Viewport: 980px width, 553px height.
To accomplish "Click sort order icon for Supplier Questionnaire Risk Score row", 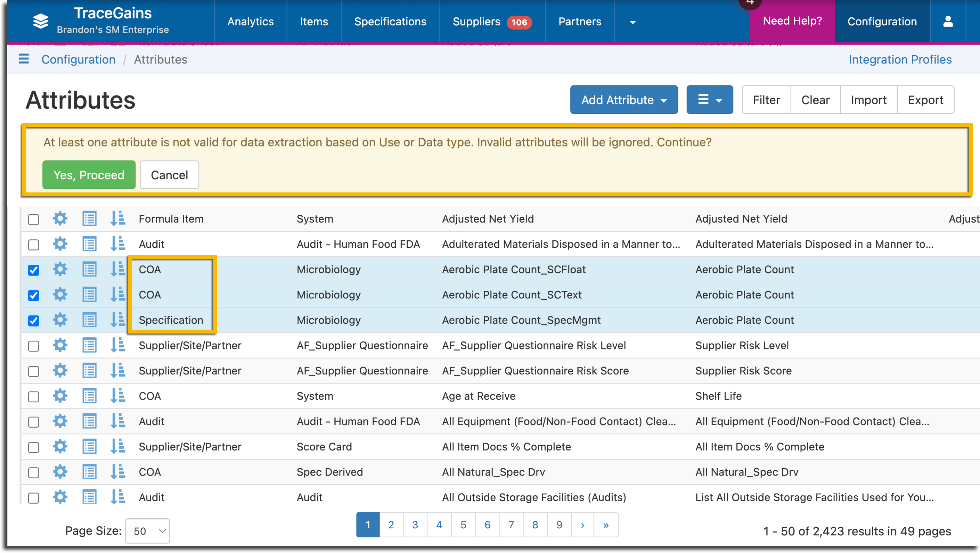I will point(117,371).
